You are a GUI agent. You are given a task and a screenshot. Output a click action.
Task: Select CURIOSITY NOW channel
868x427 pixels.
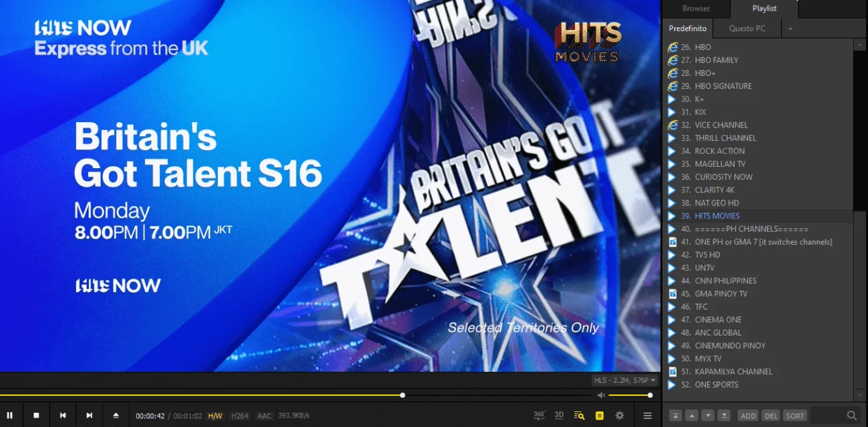pyautogui.click(x=759, y=177)
